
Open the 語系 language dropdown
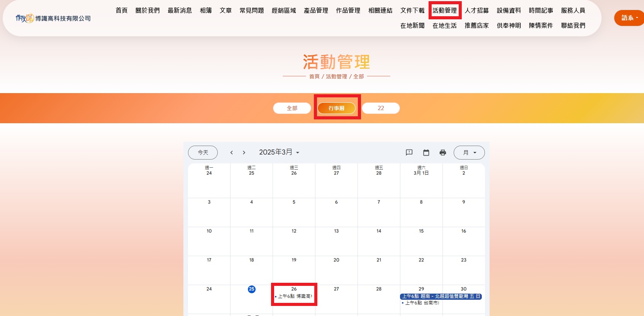[x=629, y=18]
